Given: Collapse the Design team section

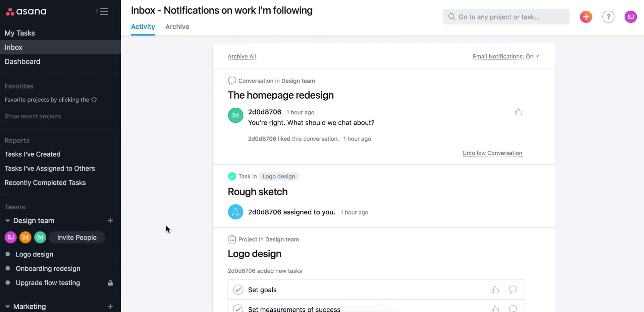Looking at the screenshot, I should [x=7, y=221].
